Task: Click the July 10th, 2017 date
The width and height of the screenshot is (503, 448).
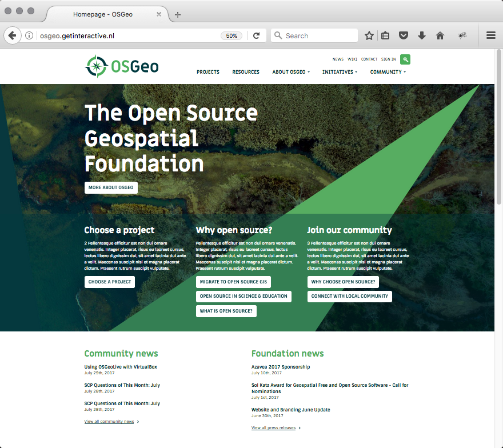Action: pyautogui.click(x=266, y=373)
